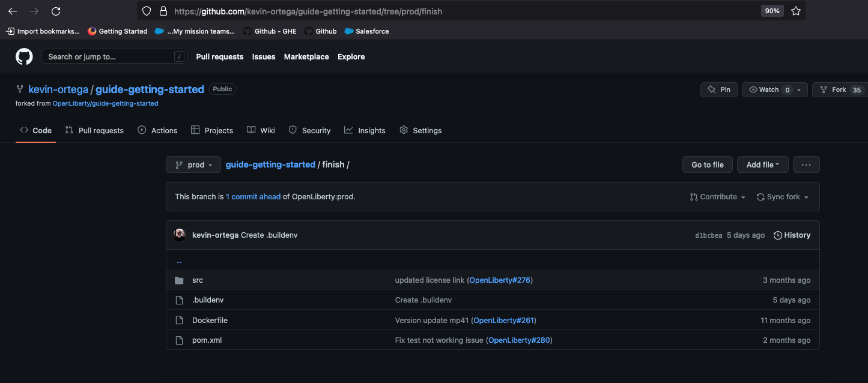
Task: Open the kevin-ortega owner link
Action: (58, 89)
